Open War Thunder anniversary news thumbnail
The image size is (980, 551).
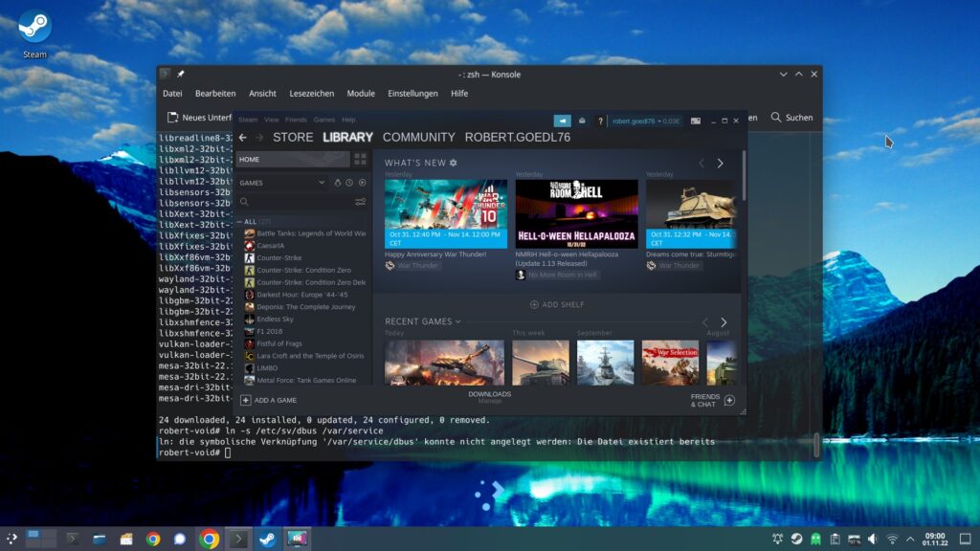pos(446,214)
